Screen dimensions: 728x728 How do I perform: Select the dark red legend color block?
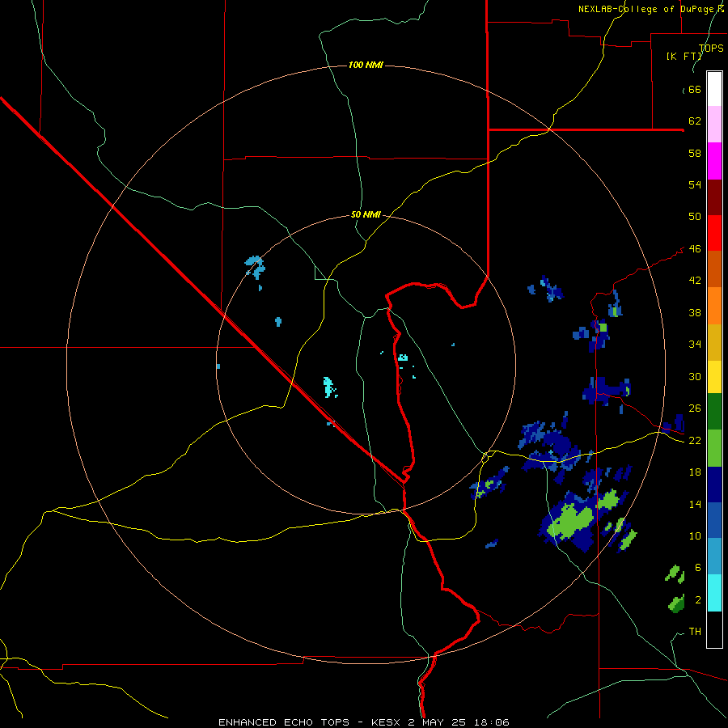714,197
